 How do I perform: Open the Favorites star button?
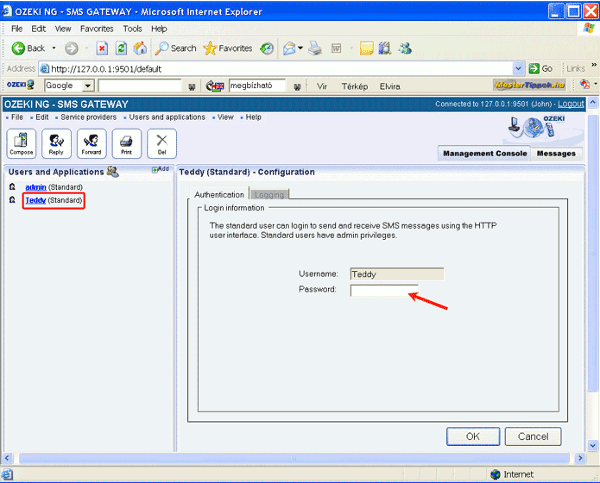[x=227, y=48]
